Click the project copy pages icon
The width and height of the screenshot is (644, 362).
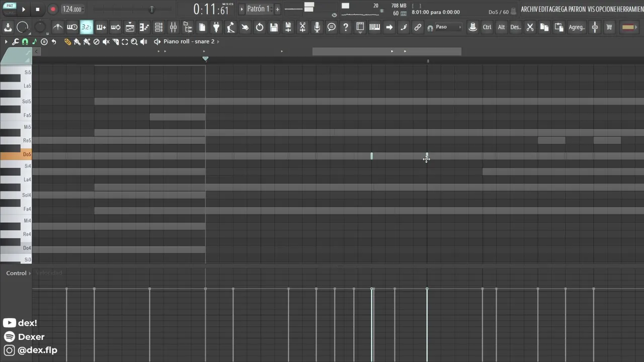point(202,27)
